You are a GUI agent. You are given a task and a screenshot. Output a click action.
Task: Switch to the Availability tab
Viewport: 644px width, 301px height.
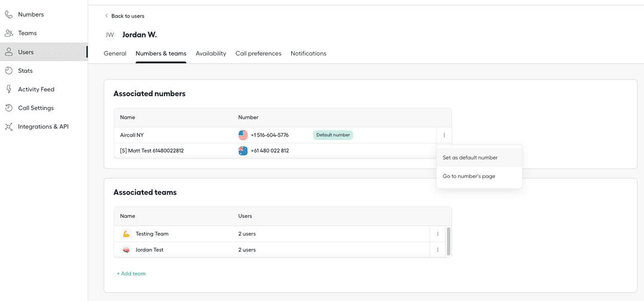210,54
